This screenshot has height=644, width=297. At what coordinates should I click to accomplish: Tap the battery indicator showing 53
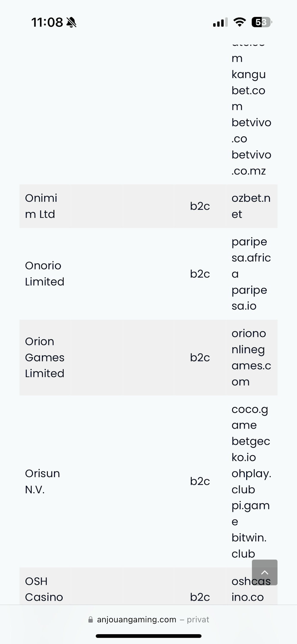tap(261, 22)
